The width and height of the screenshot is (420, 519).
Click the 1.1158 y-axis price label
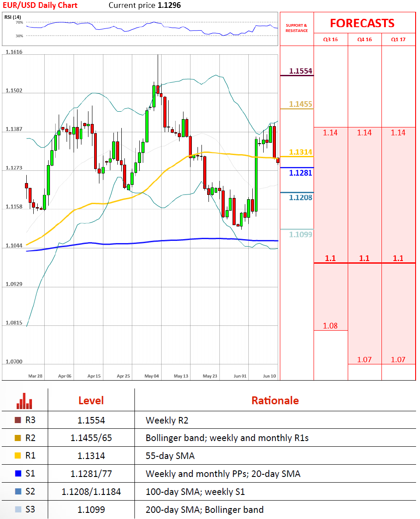click(14, 207)
